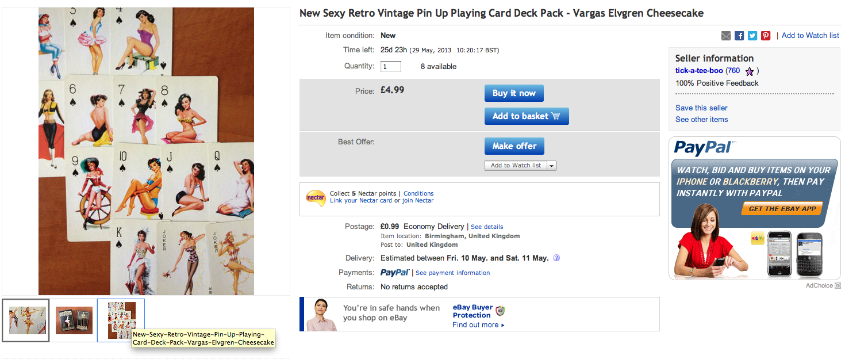The image size is (868, 363).
Task: Click the Quantity input field
Action: point(390,67)
